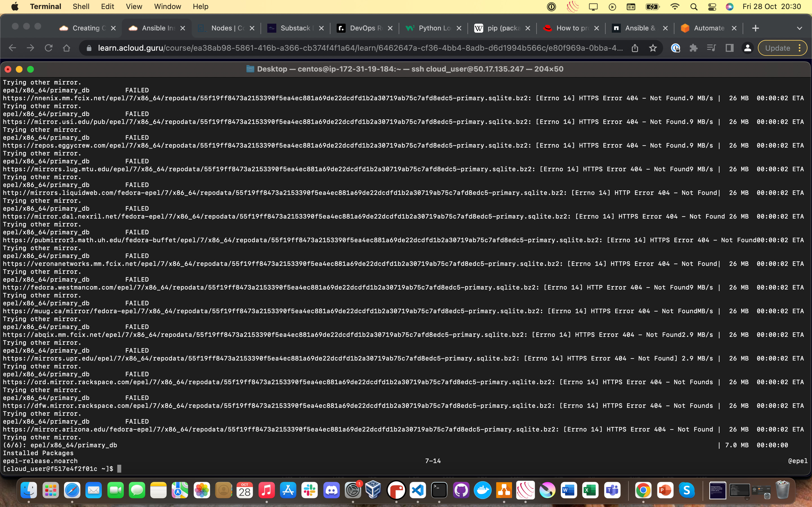Open macOS Control Center toggles
This screenshot has height=507, width=812.
click(x=712, y=7)
